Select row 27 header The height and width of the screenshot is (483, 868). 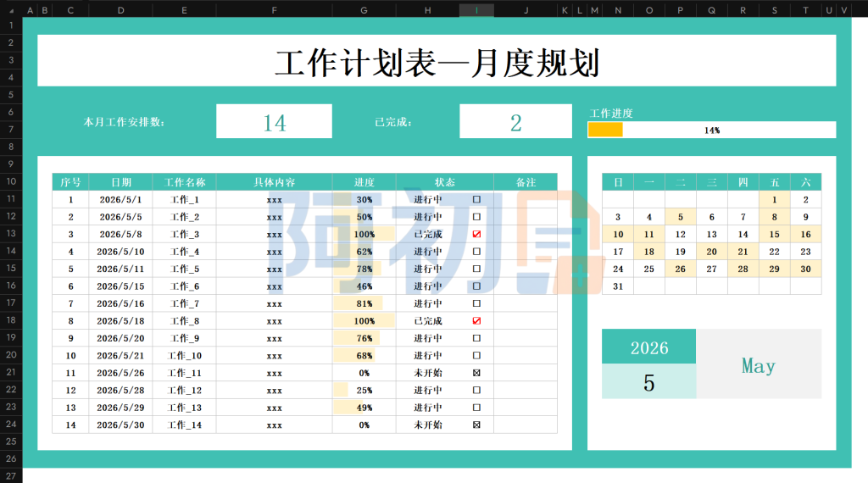point(11,476)
